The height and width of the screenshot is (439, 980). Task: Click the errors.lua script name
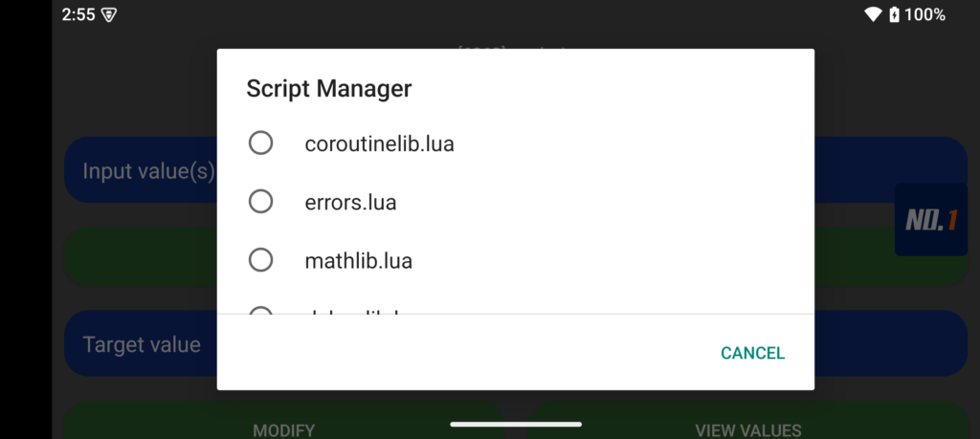point(350,203)
